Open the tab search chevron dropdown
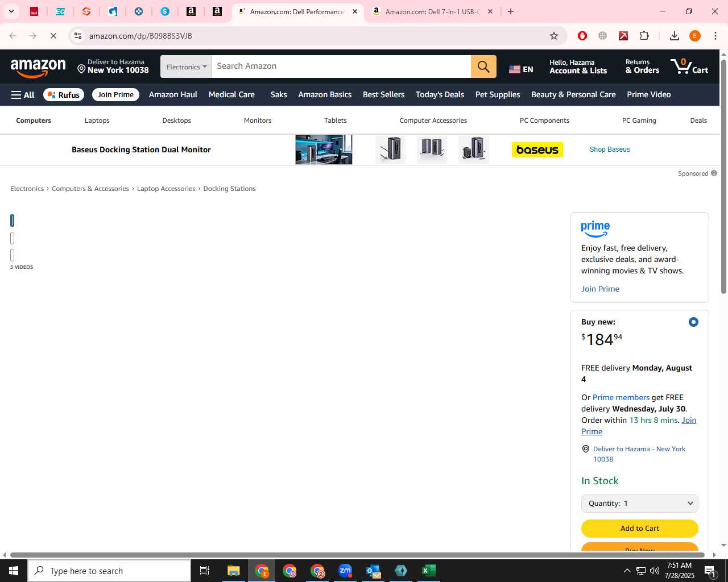Image resolution: width=728 pixels, height=582 pixels. 11,11
